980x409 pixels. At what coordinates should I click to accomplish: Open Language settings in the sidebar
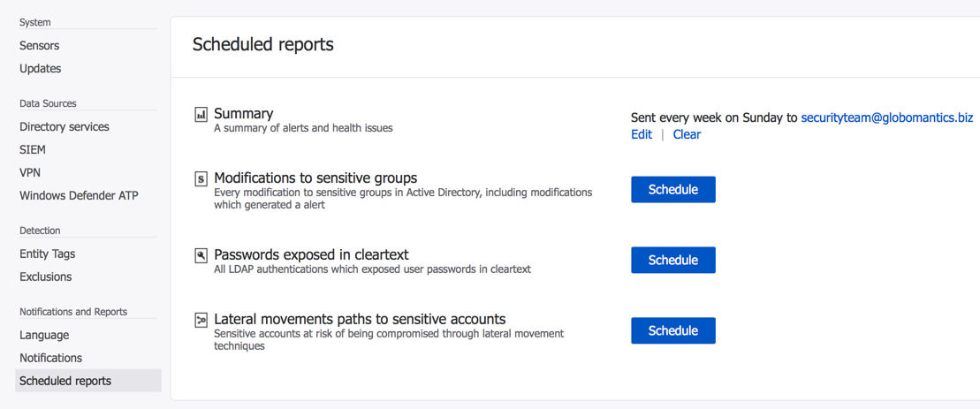(x=44, y=335)
